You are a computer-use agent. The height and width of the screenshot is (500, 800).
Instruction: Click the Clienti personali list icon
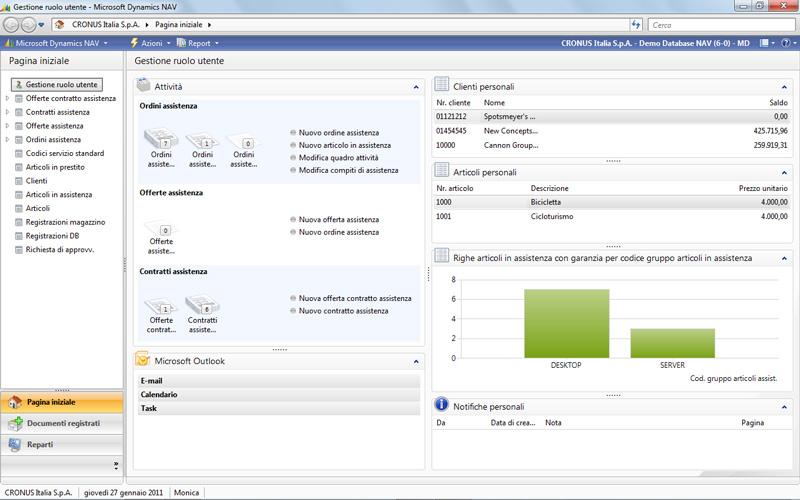tap(442, 85)
